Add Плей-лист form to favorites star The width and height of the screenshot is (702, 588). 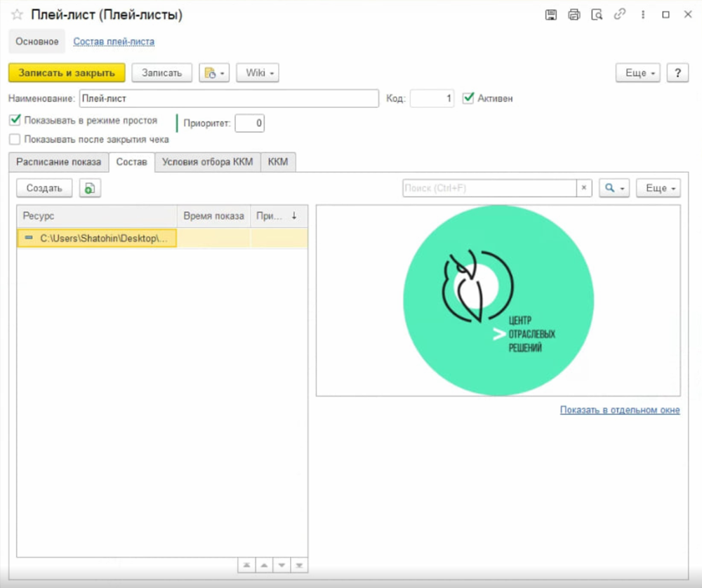(x=17, y=15)
